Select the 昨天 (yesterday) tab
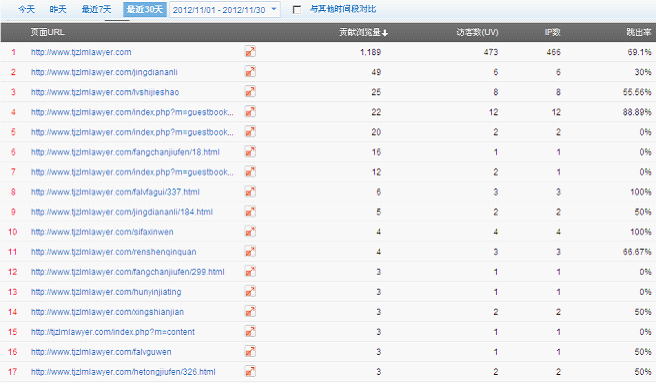 click(x=58, y=9)
